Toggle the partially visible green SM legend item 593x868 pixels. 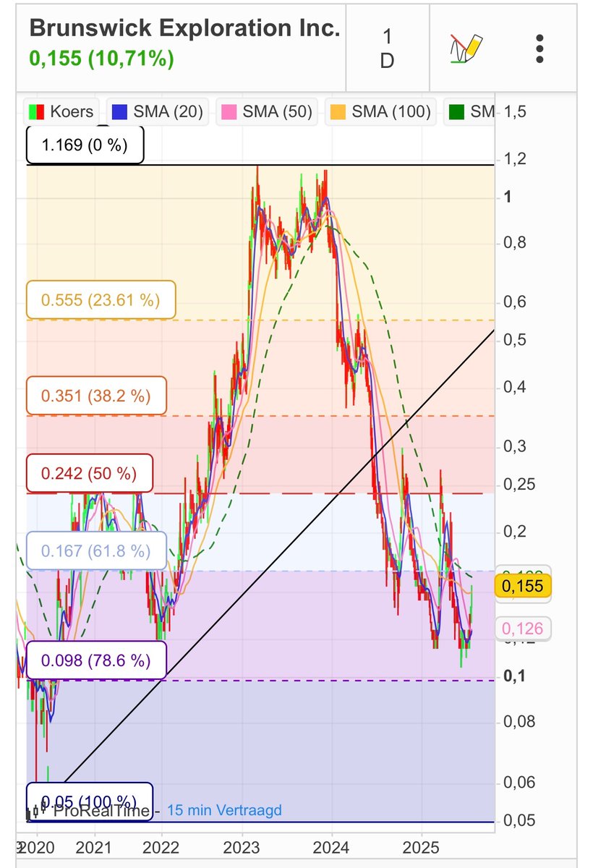point(469,111)
